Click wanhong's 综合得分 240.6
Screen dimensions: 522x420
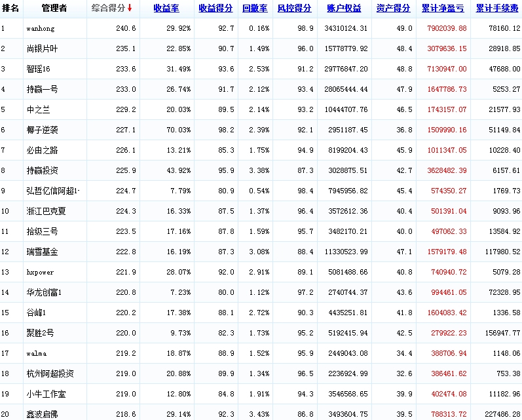click(126, 29)
